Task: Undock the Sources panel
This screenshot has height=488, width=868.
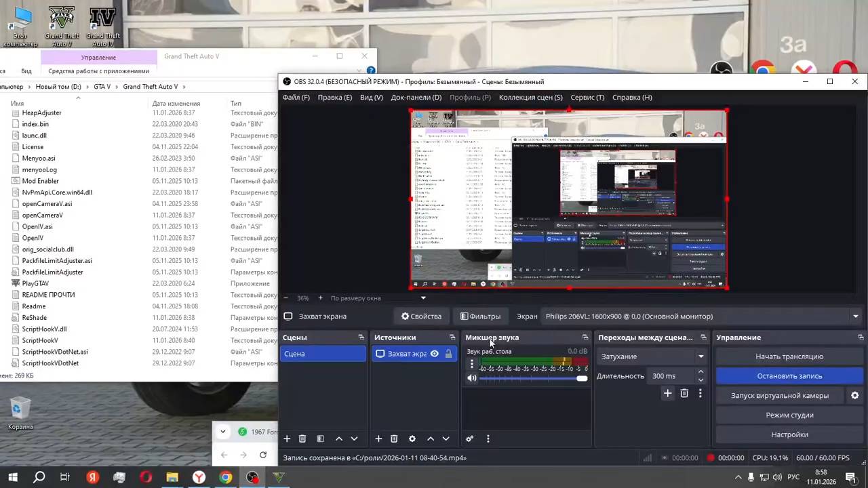Action: [452, 338]
